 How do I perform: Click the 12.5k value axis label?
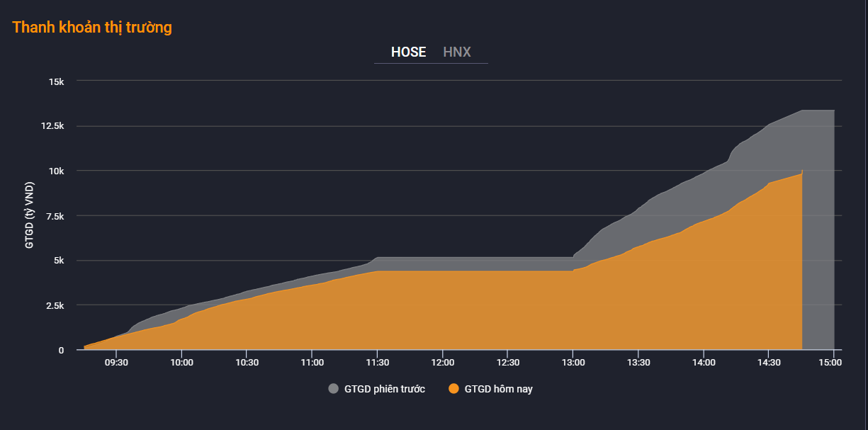[52, 126]
